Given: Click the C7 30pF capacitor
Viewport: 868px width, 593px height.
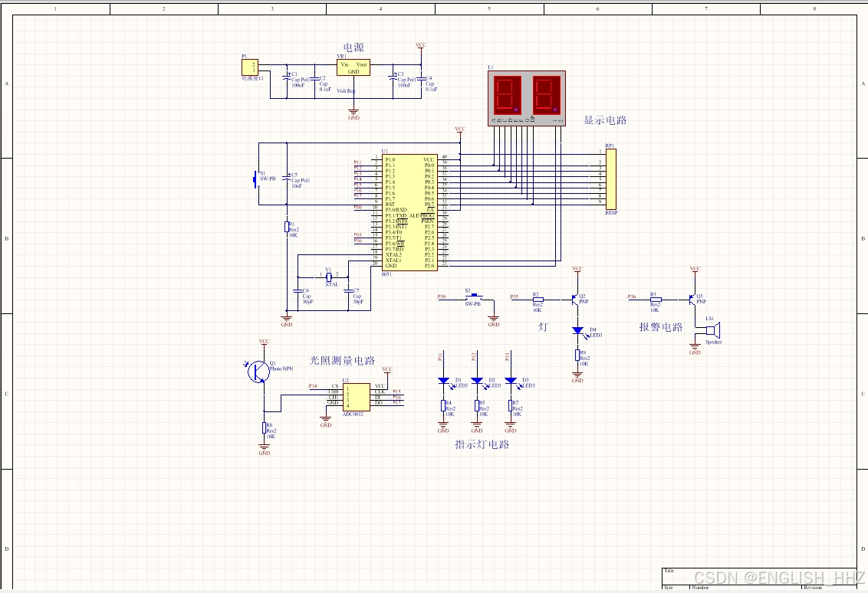Looking at the screenshot, I should [348, 291].
